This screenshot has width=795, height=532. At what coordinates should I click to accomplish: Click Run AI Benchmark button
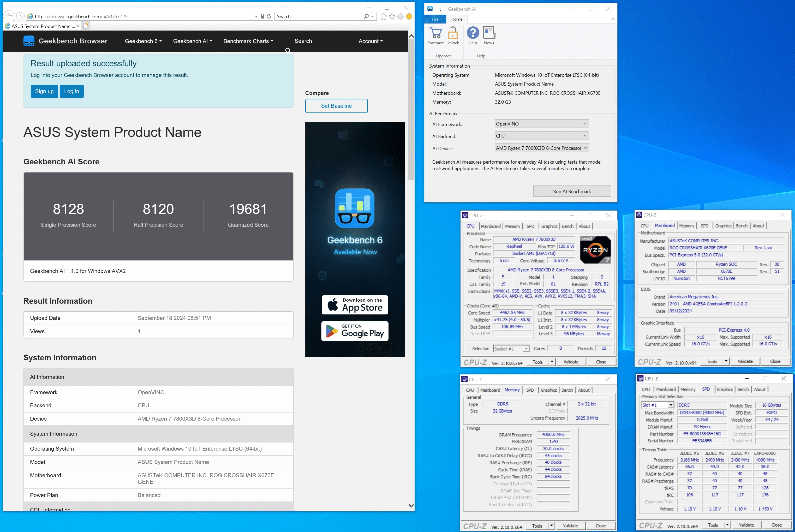coord(572,191)
